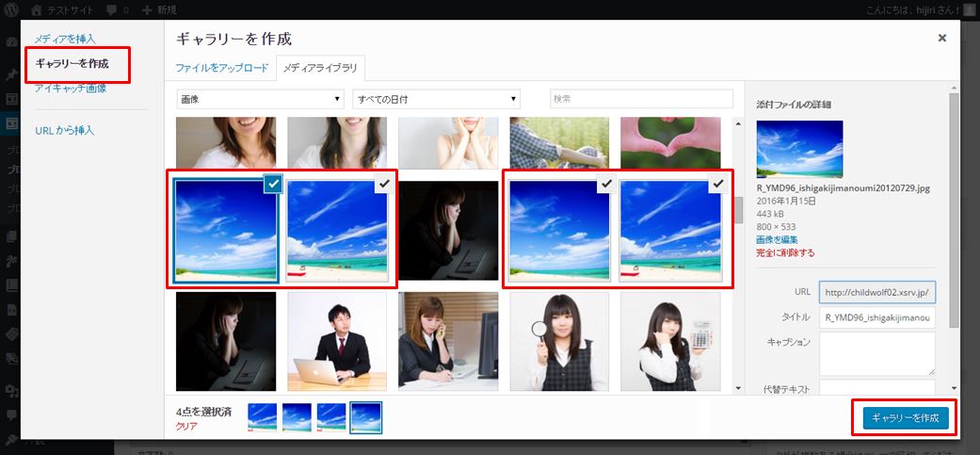
Task: Click first selected thumbnail in bottom tray
Action: coord(263,417)
